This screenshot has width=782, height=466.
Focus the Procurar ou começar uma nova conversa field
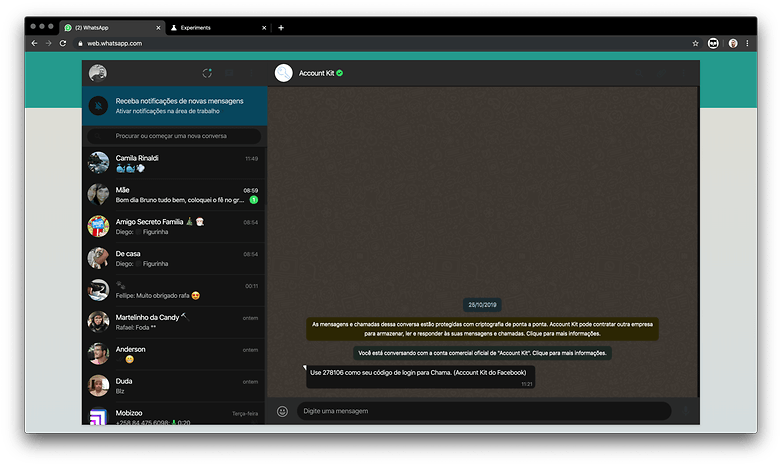(174, 136)
